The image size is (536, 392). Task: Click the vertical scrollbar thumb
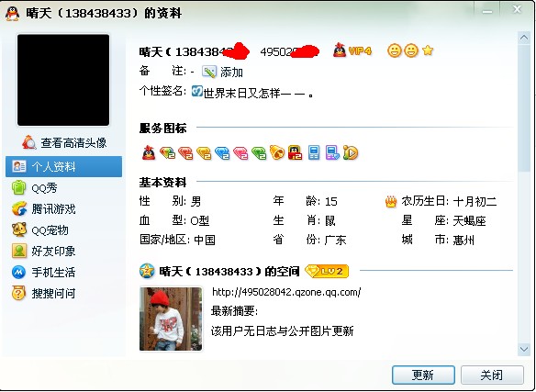[x=524, y=107]
